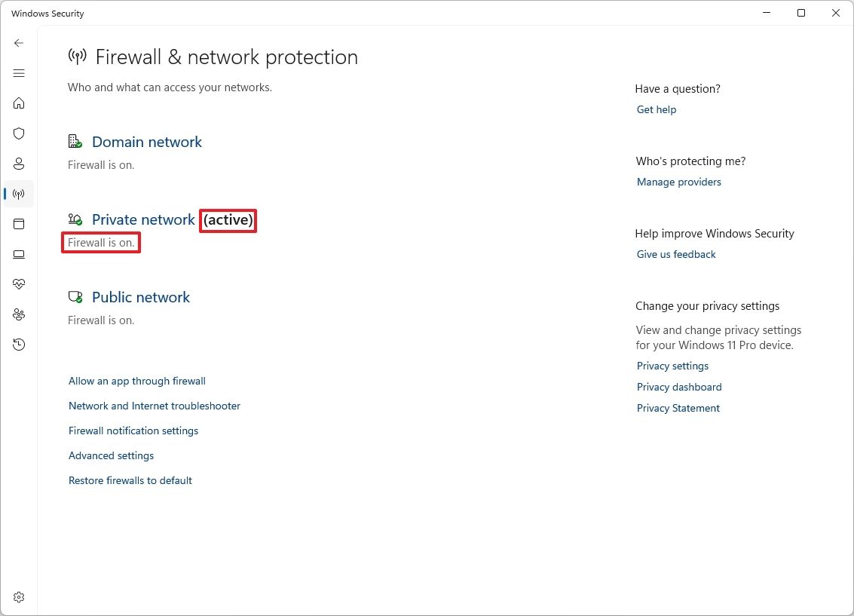854x616 pixels.
Task: Click the Firewall & network protection sidebar icon
Action: (x=18, y=194)
